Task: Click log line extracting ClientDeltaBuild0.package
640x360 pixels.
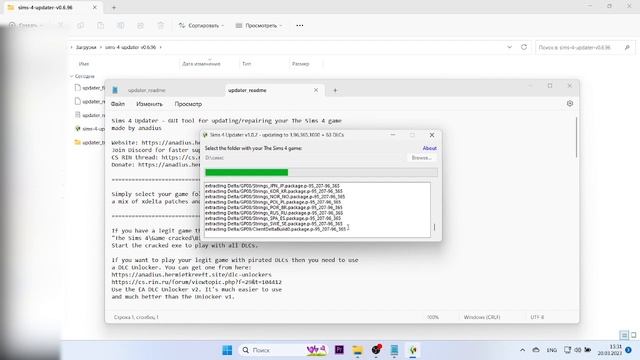Action: [x=276, y=229]
